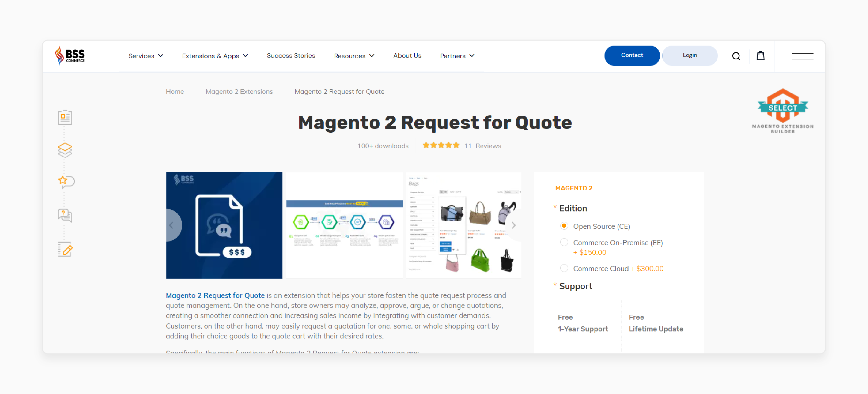Click the Contact button

click(632, 55)
